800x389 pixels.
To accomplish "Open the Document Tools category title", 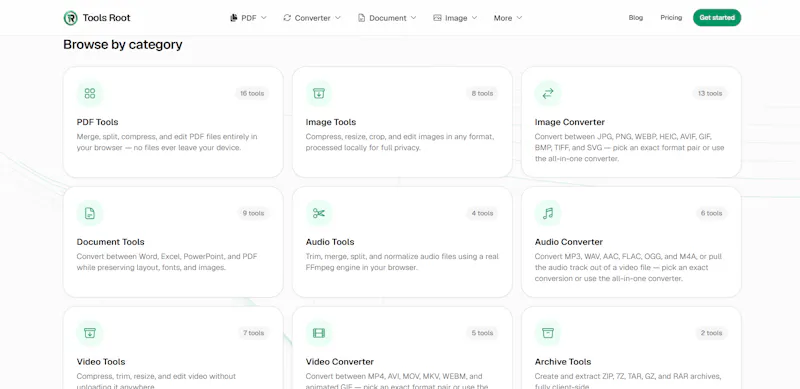I will tap(110, 242).
